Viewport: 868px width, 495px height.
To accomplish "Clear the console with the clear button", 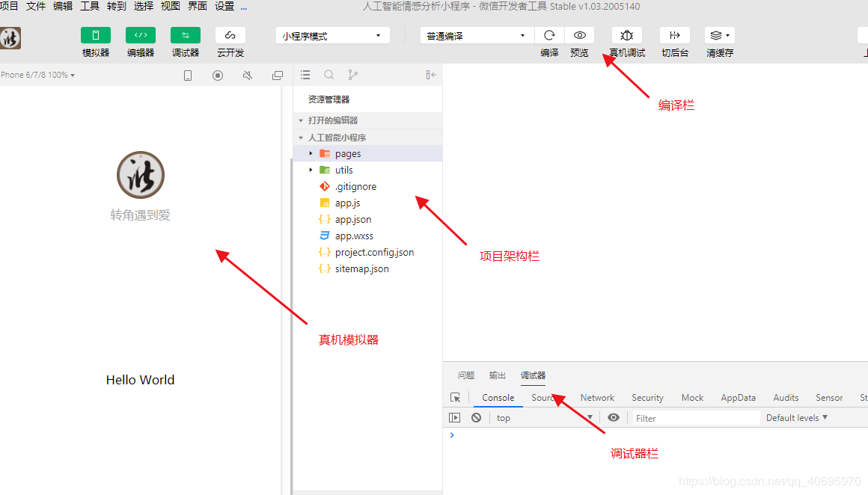I will pyautogui.click(x=477, y=417).
